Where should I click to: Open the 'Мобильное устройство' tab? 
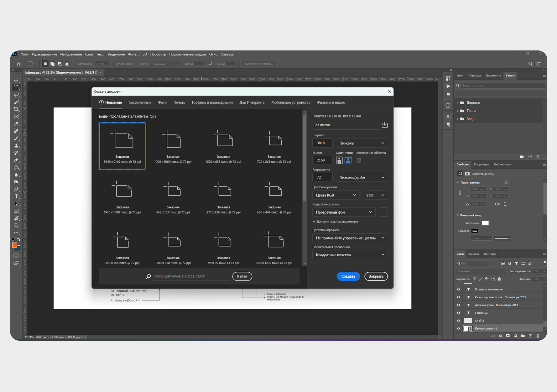click(x=291, y=102)
